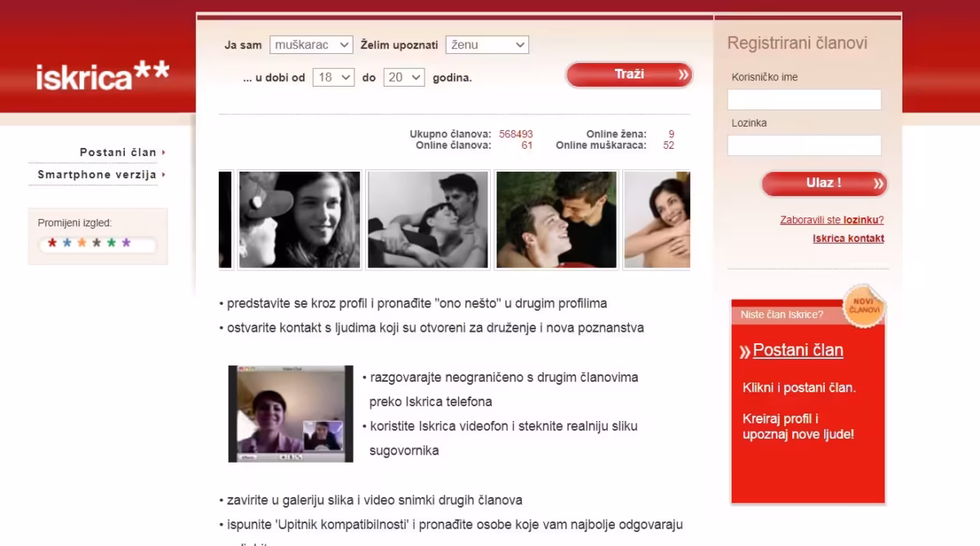This screenshot has height=546, width=980.
Task: Select the red star theme
Action: [x=52, y=243]
